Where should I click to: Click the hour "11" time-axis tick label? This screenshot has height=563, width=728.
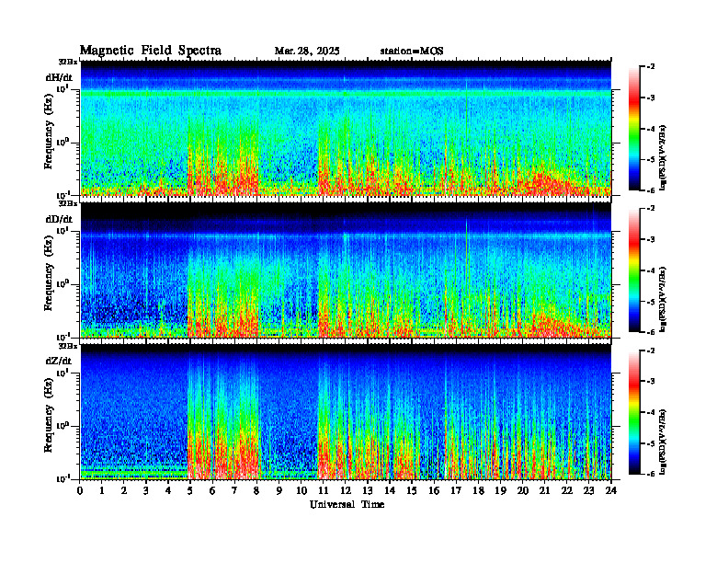(324, 491)
